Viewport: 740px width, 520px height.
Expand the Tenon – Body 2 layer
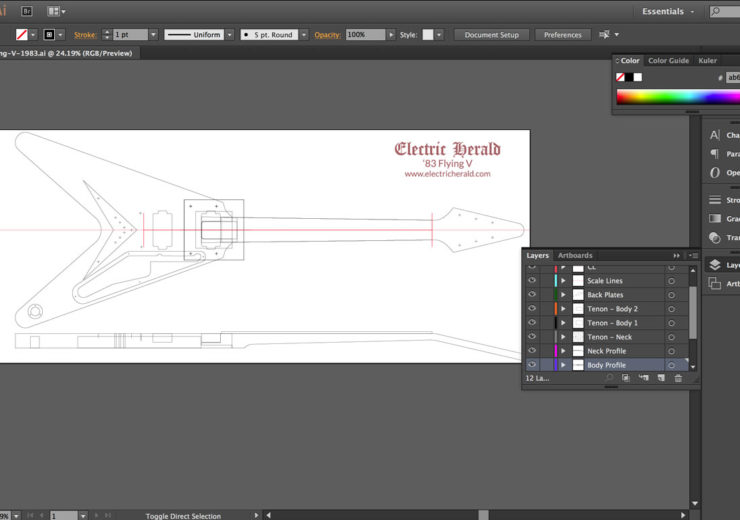563,309
